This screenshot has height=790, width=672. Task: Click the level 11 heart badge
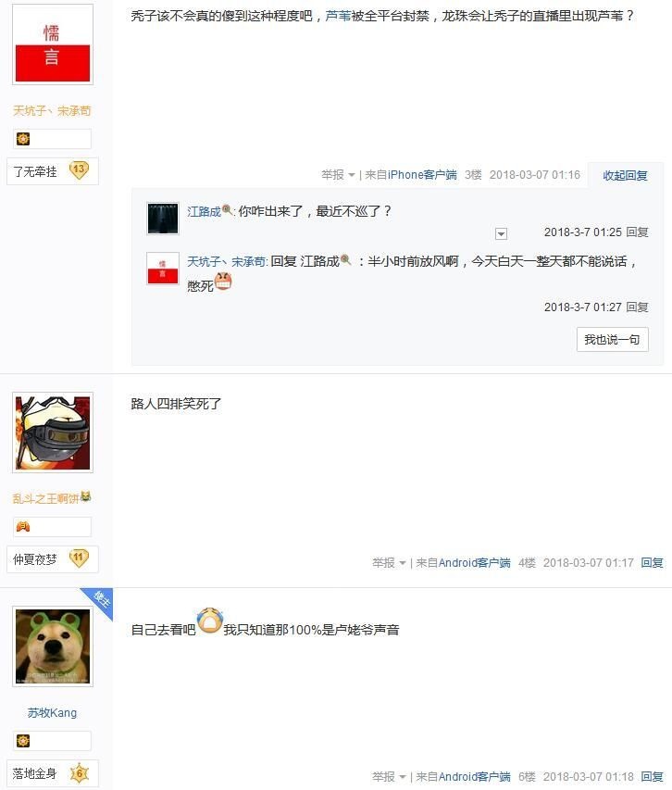pyautogui.click(x=79, y=558)
